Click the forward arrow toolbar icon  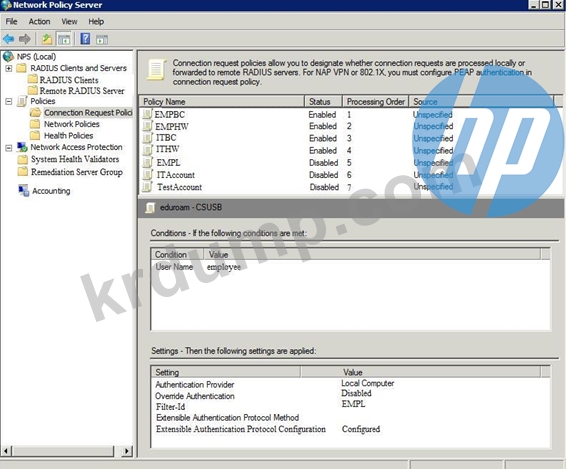[25, 39]
